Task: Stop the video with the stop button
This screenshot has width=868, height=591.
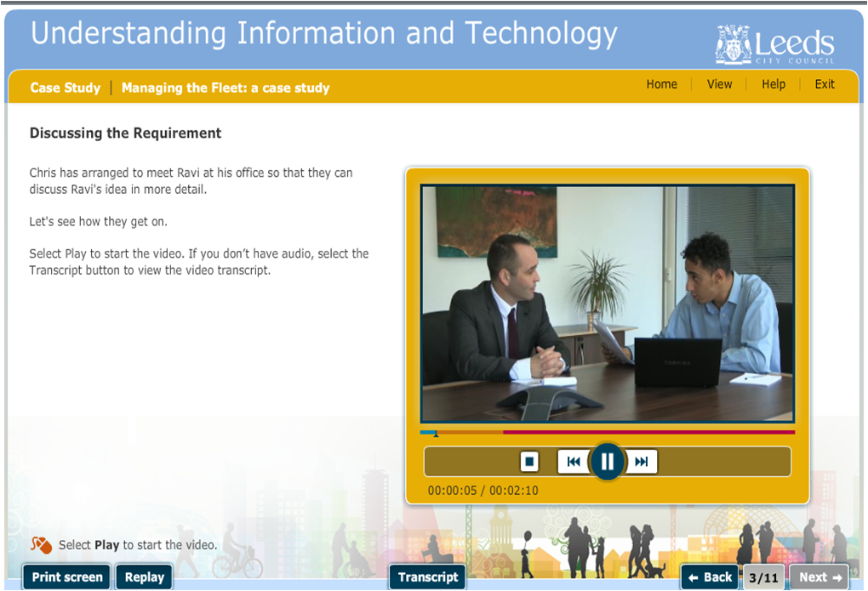Action: 529,462
